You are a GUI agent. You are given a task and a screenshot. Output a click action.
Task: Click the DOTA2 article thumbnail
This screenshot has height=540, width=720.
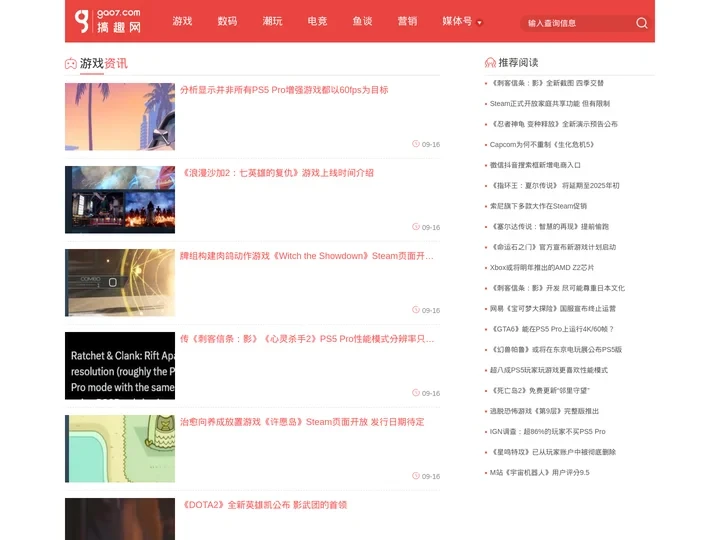click(x=120, y=519)
